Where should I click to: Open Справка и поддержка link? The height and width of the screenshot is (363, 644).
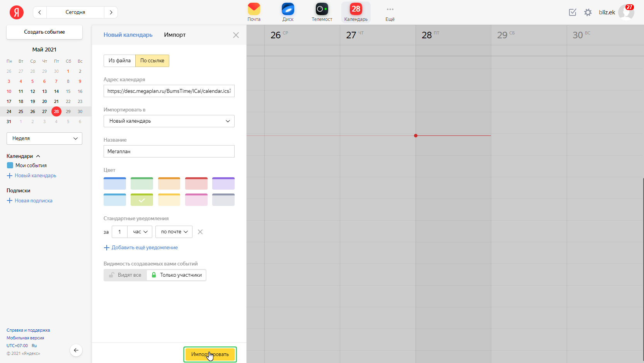(x=28, y=330)
